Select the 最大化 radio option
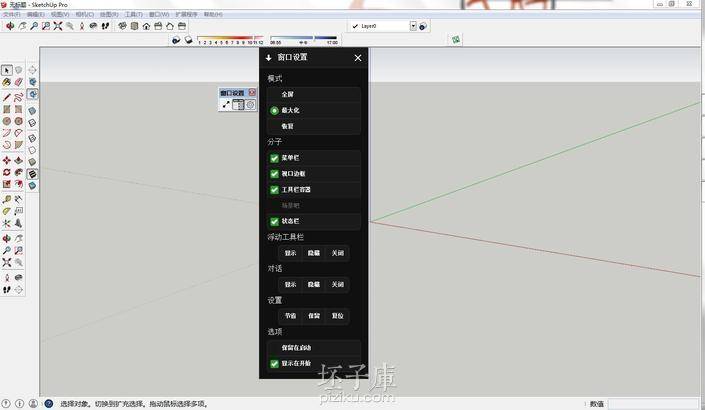The height and width of the screenshot is (410, 705). 314,110
